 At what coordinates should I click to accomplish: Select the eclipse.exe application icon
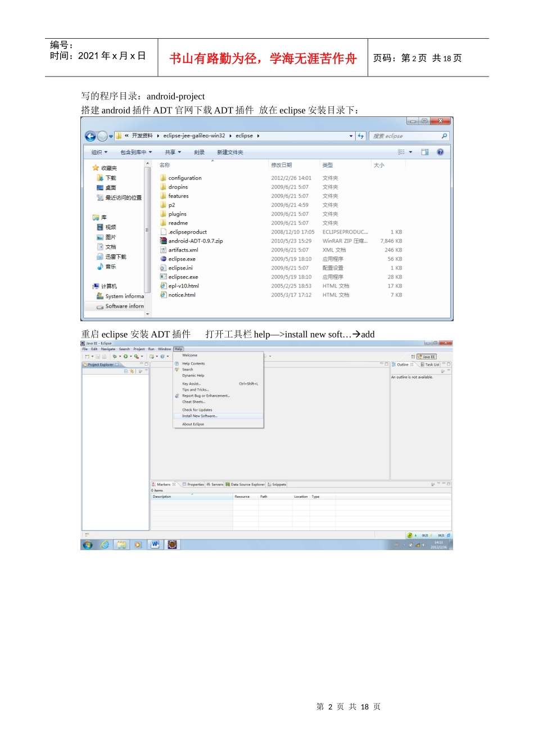(163, 259)
